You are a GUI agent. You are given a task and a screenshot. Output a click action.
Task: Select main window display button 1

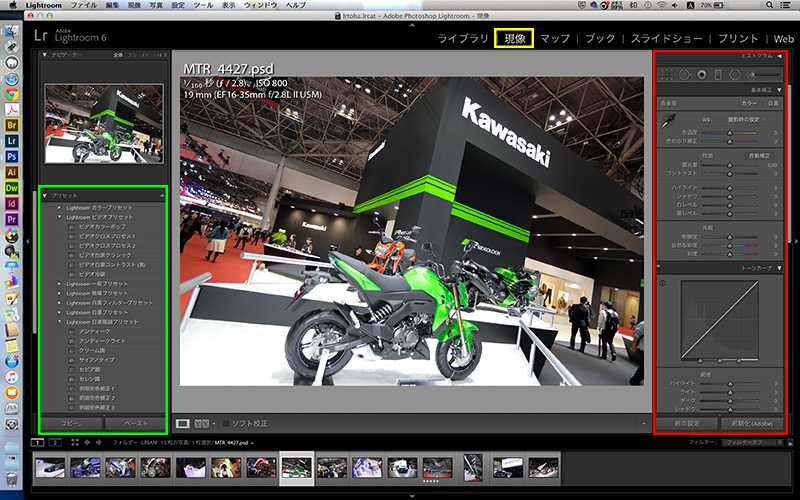37,442
